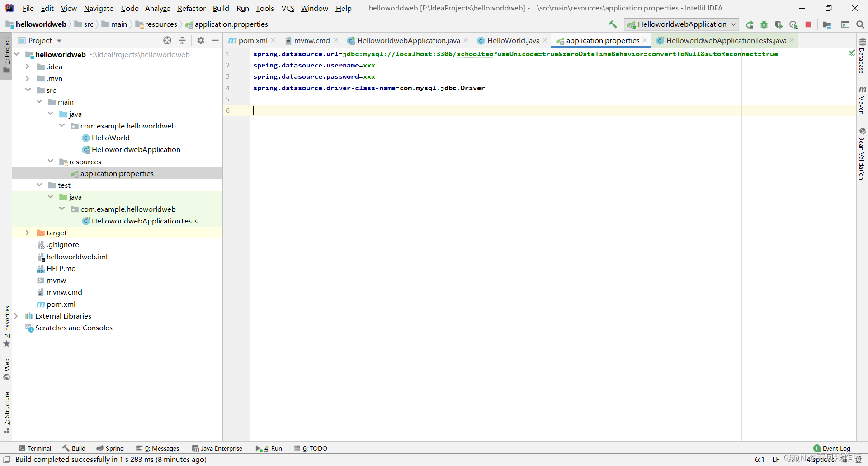The image size is (868, 466).
Task: Open Search Everywhere magnifier
Action: pos(860,24)
